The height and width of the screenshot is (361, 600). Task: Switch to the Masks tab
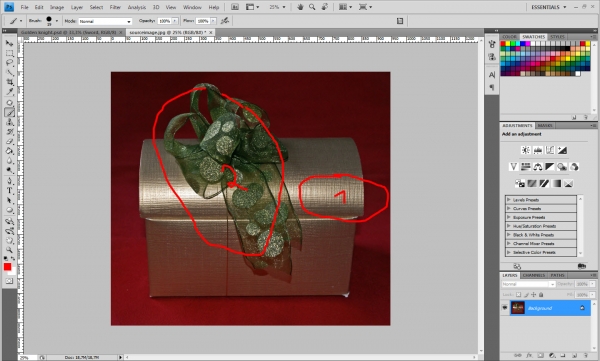click(x=545, y=126)
